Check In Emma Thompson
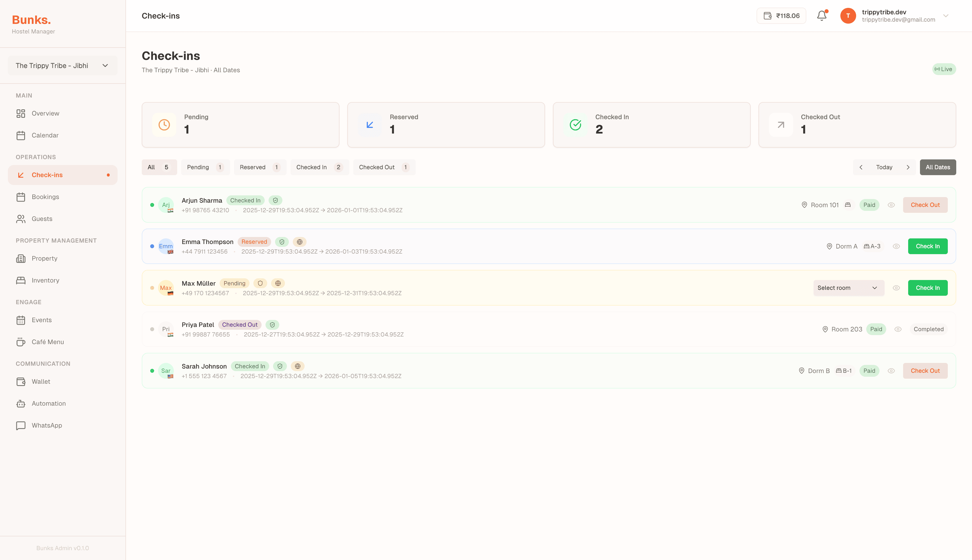 pyautogui.click(x=927, y=247)
